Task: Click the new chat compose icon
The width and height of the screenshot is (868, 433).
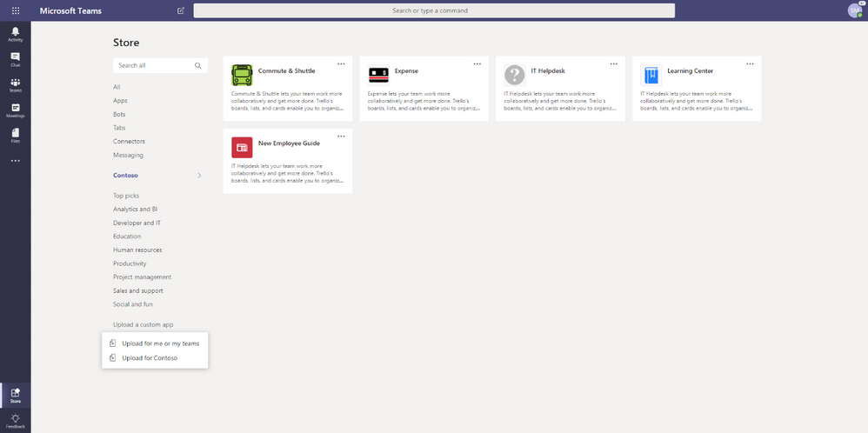Action: 180,10
